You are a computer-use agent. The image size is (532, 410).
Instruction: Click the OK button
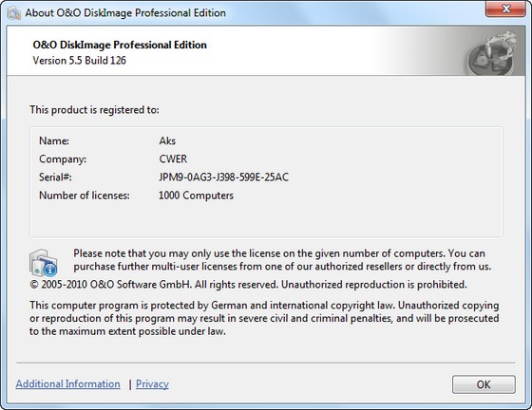(x=484, y=384)
